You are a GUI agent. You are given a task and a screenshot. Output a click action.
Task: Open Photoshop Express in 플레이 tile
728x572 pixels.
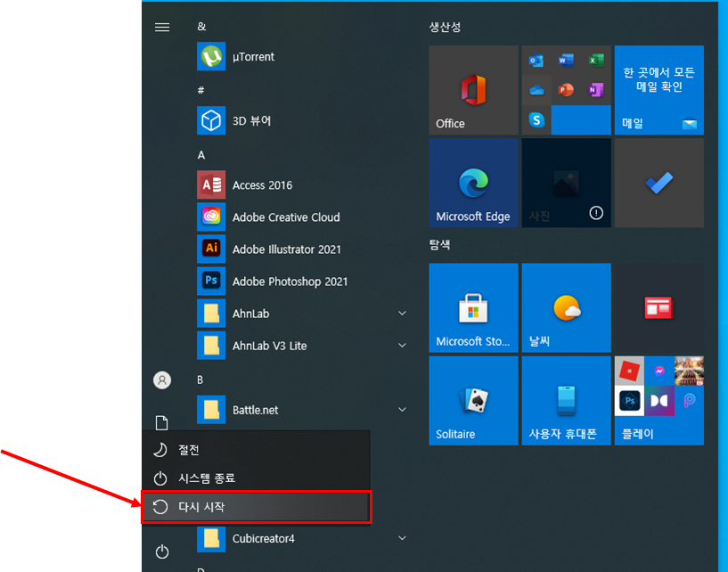coord(629,401)
